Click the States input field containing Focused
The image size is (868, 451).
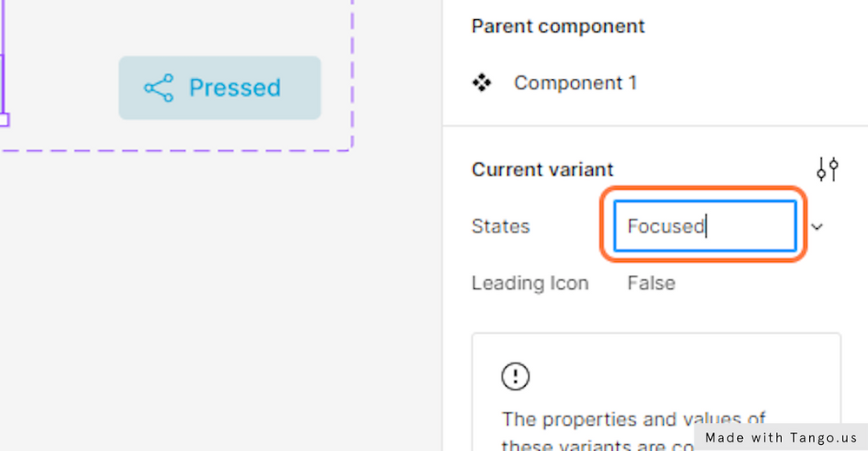point(705,226)
